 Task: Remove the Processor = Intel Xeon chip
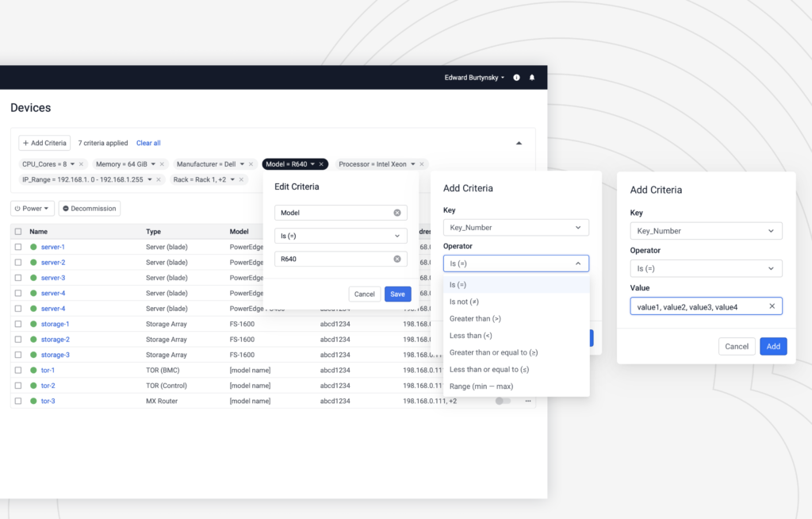[422, 164]
